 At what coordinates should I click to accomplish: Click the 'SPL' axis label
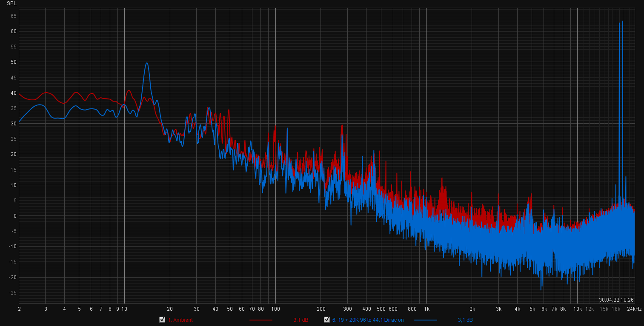pos(11,3)
